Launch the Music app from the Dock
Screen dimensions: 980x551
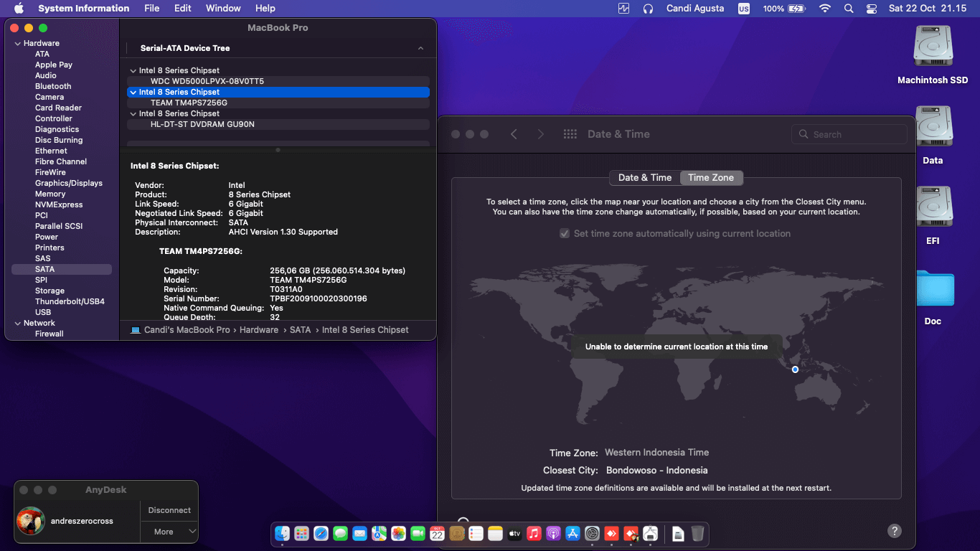click(534, 534)
